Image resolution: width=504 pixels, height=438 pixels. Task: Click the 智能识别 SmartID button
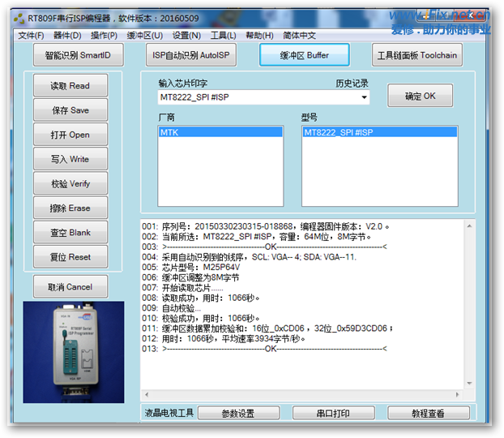[x=78, y=55]
